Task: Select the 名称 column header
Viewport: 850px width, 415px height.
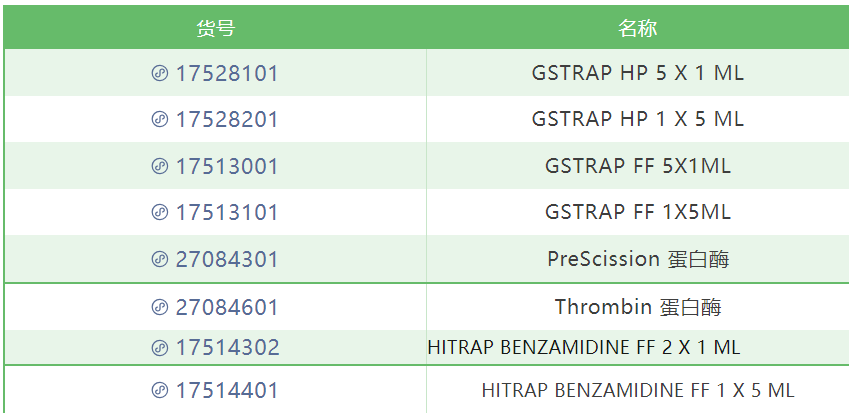Action: 638,28
